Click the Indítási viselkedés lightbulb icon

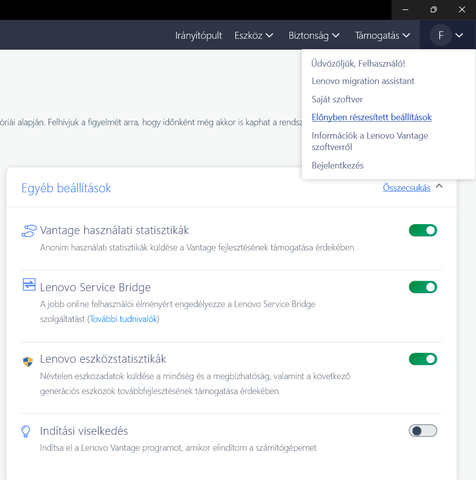click(x=26, y=431)
